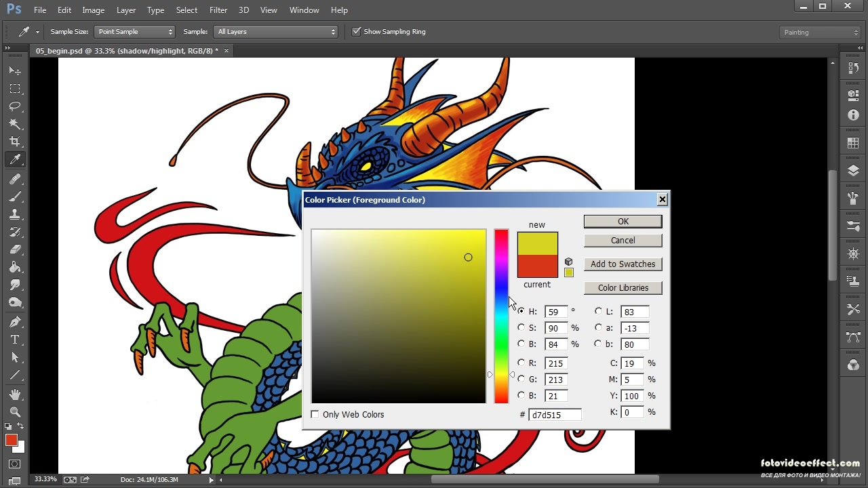Select the Horizontal Type tool
The image size is (868, 488).
click(x=15, y=340)
